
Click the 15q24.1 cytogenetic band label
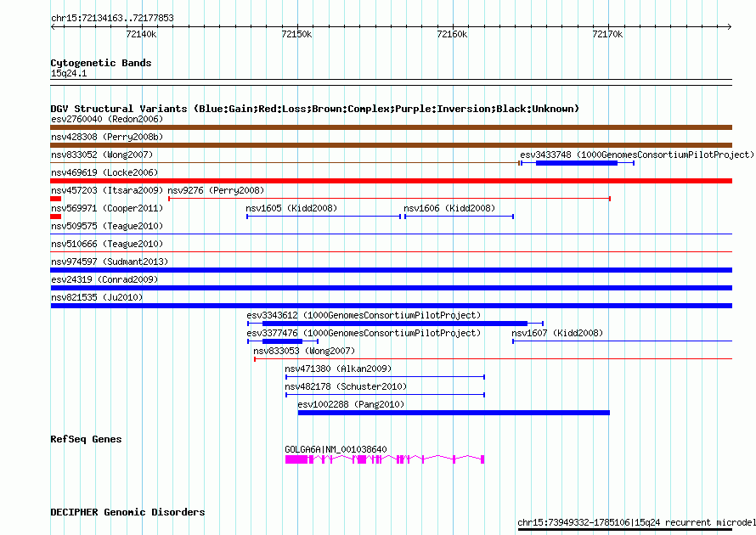click(69, 73)
